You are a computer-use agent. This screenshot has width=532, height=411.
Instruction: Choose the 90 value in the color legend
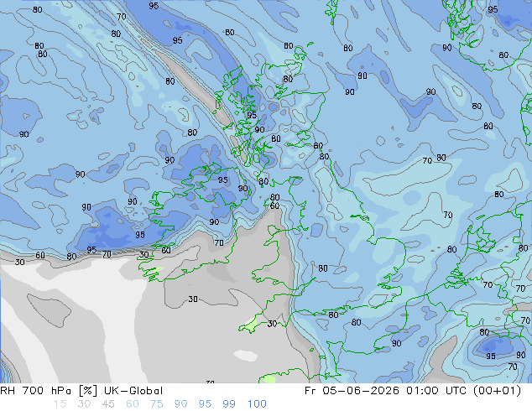181,404
